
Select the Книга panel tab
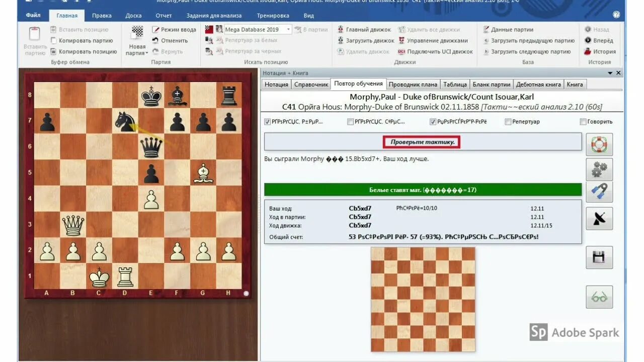pyautogui.click(x=575, y=84)
